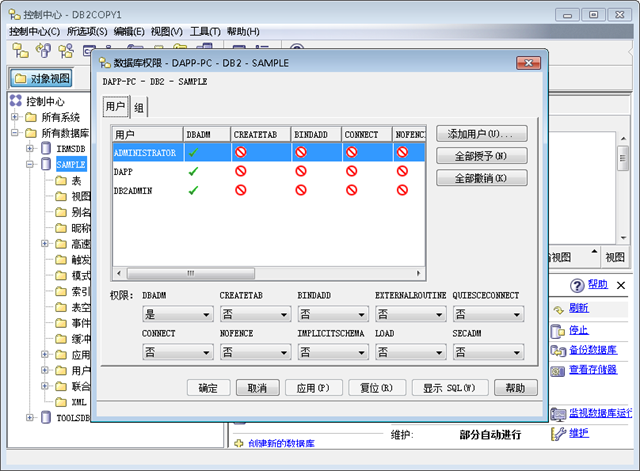This screenshot has width=640, height=471.
Task: Click the maintenance wrench icon
Action: click(558, 434)
